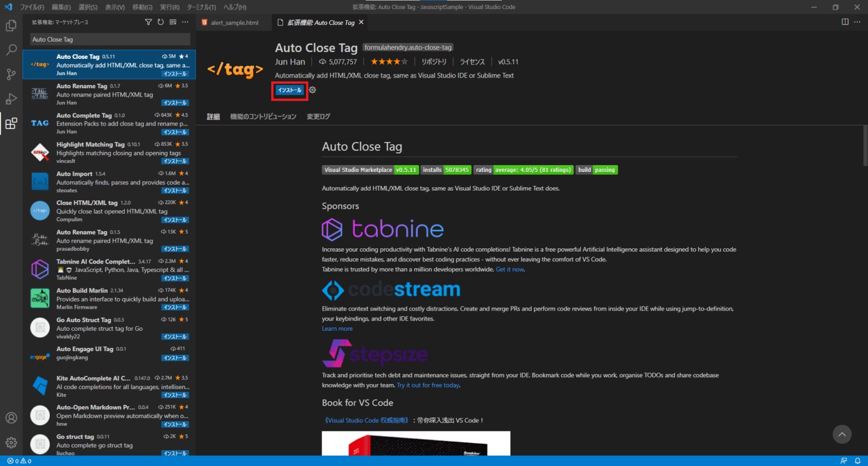Clear the extensions search results

[173, 21]
